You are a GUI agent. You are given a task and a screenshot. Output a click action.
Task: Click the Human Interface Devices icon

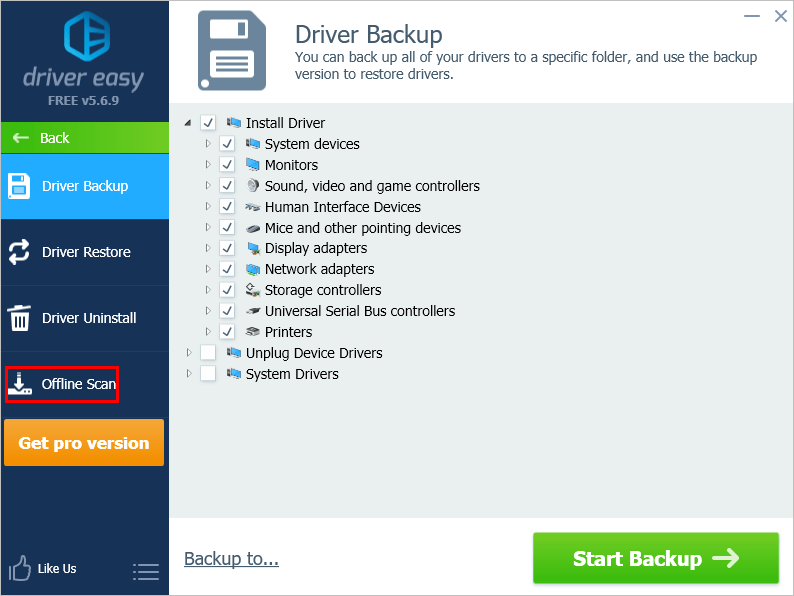pos(253,207)
